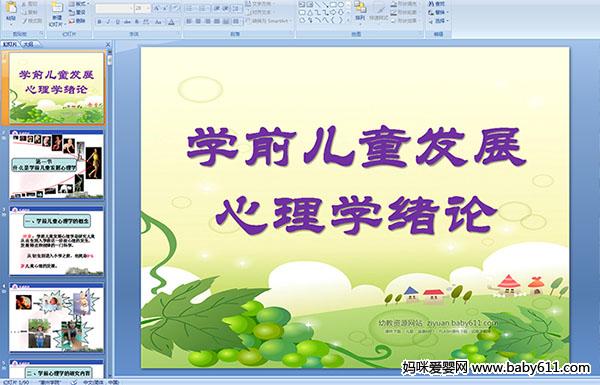Select the second slide thumbnail with photo collage
600x385 pixels.
57,164
